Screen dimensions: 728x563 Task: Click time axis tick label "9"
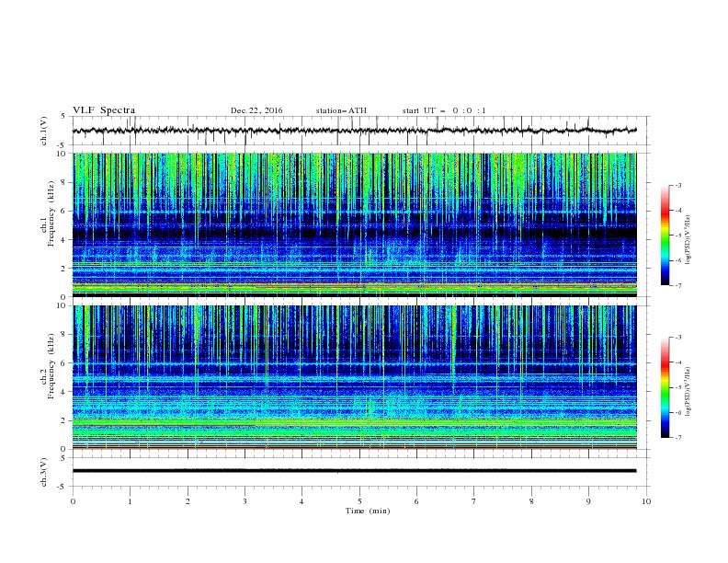[588, 501]
